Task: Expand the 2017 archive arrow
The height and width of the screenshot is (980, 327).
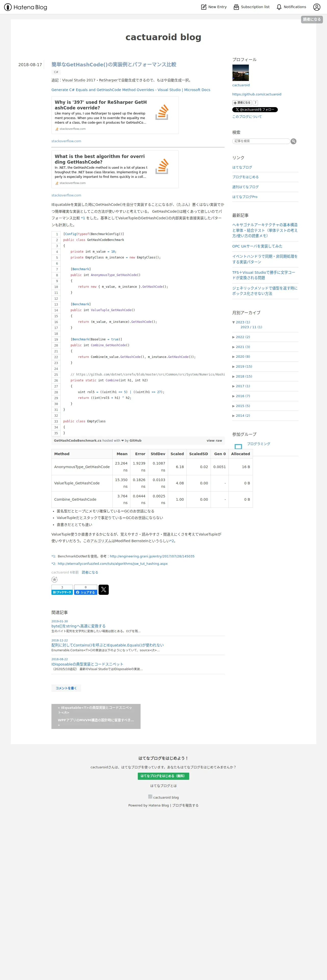Action: point(233,386)
